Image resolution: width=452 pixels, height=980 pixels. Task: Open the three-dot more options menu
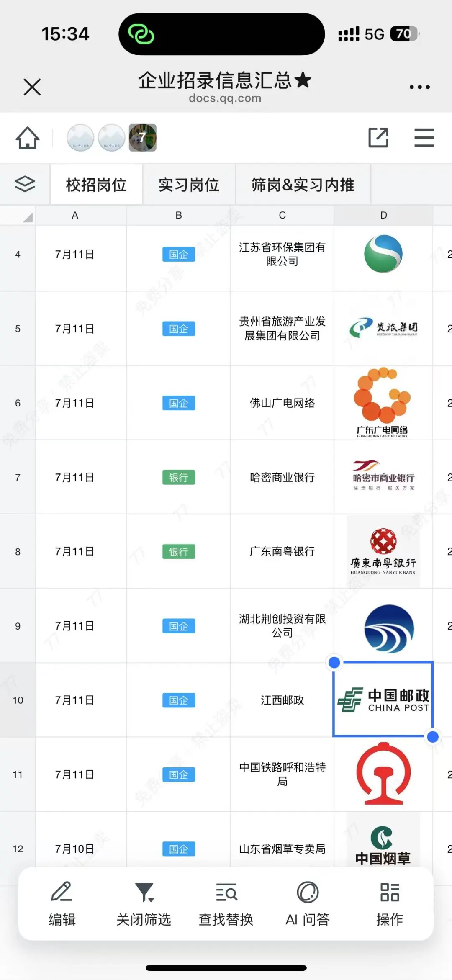click(419, 87)
